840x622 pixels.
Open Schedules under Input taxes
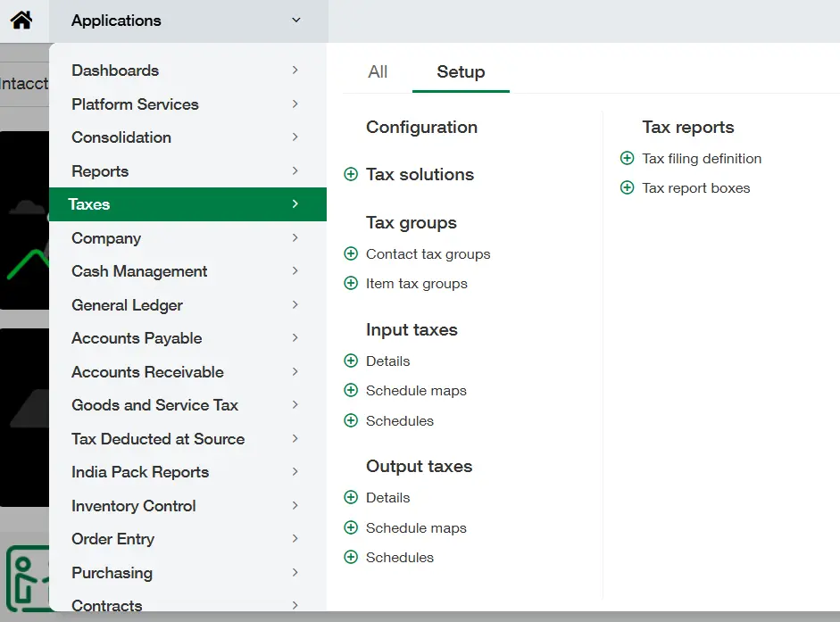pos(400,421)
